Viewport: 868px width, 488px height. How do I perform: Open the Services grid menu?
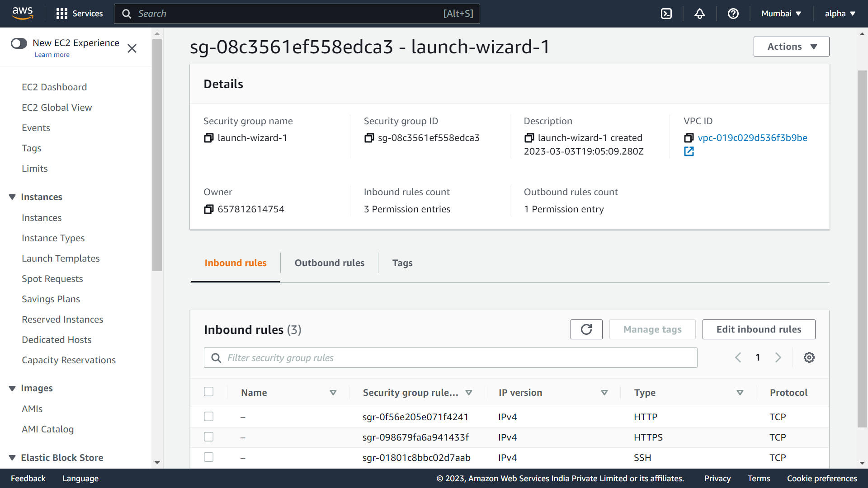[62, 14]
